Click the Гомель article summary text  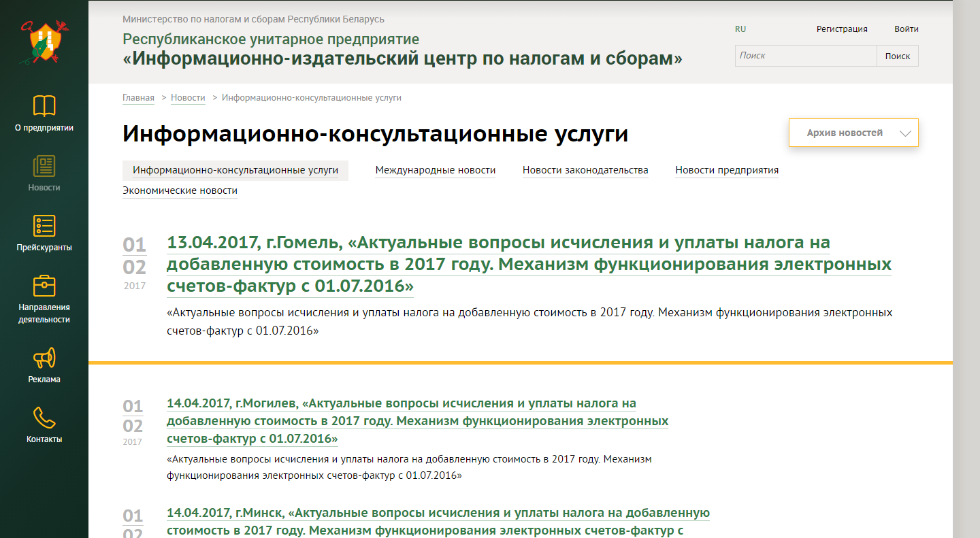point(529,322)
